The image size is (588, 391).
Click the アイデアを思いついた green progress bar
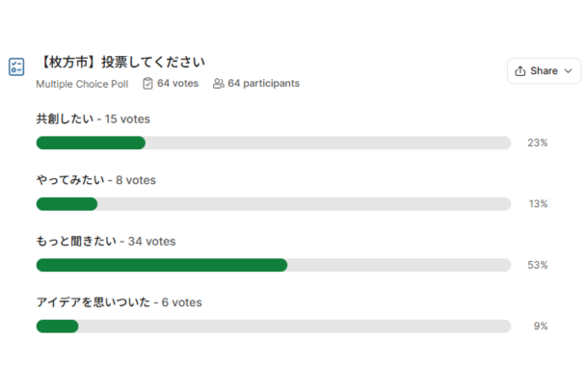(x=58, y=326)
